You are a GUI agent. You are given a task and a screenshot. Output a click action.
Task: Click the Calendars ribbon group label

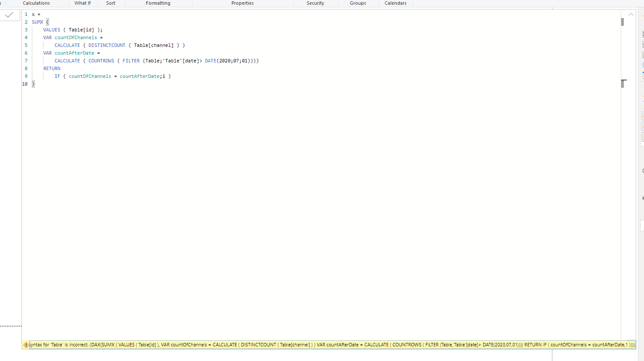click(x=395, y=3)
